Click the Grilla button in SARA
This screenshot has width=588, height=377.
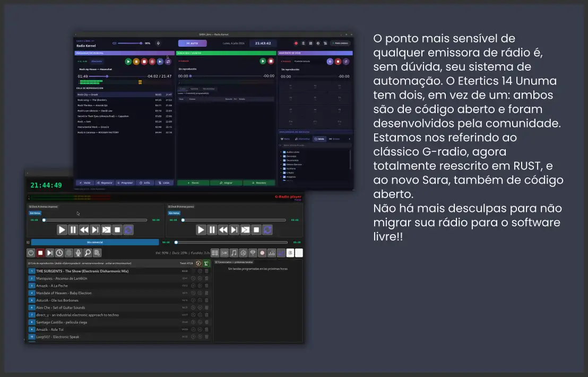pos(145,183)
